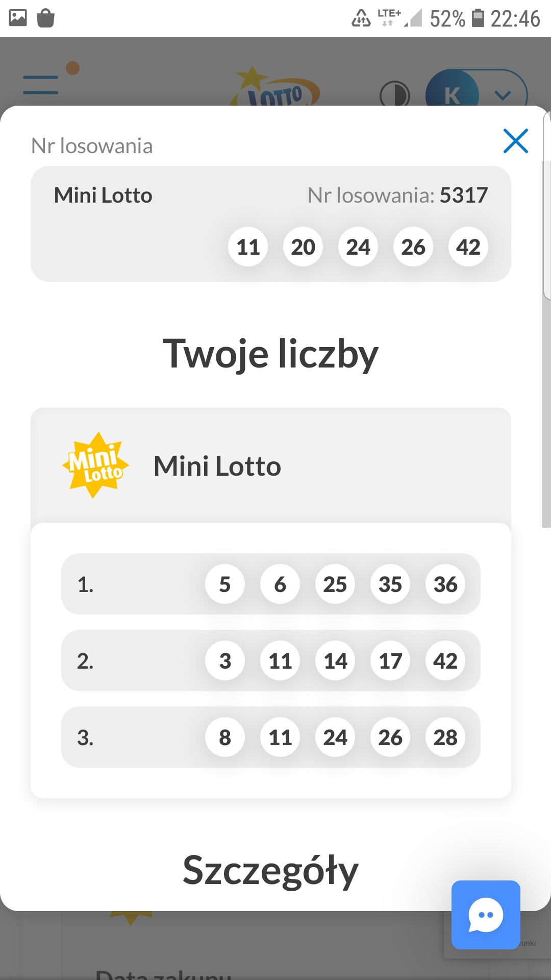Tap the battery indicator in status bar

pos(478,18)
